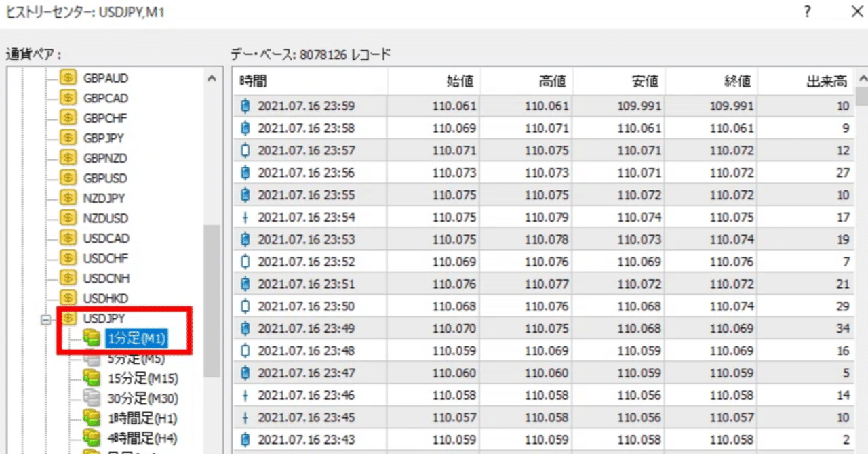The image size is (868, 454).
Task: Select GBPJPY in the currency list
Action: pos(103,138)
